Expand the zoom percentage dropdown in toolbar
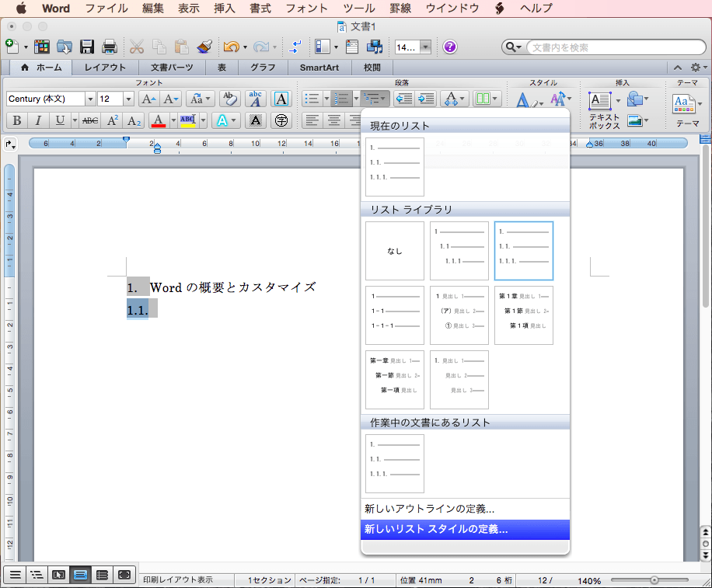The image size is (712, 588). [425, 47]
